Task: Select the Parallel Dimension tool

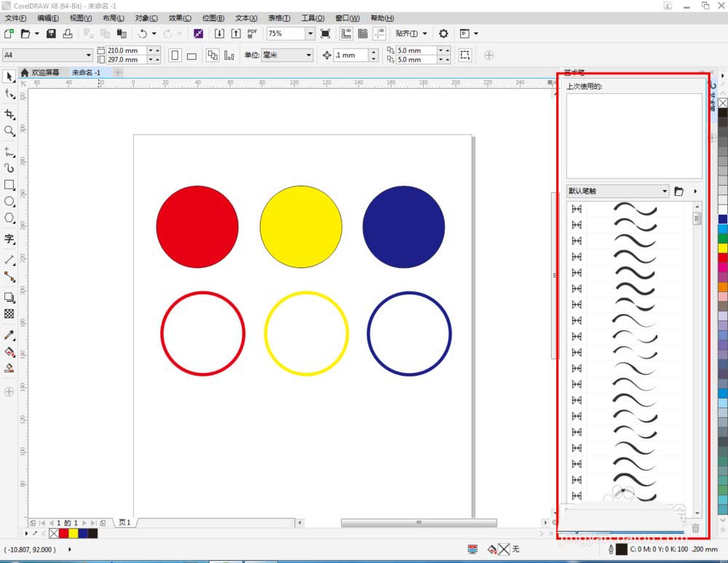Action: (x=9, y=260)
